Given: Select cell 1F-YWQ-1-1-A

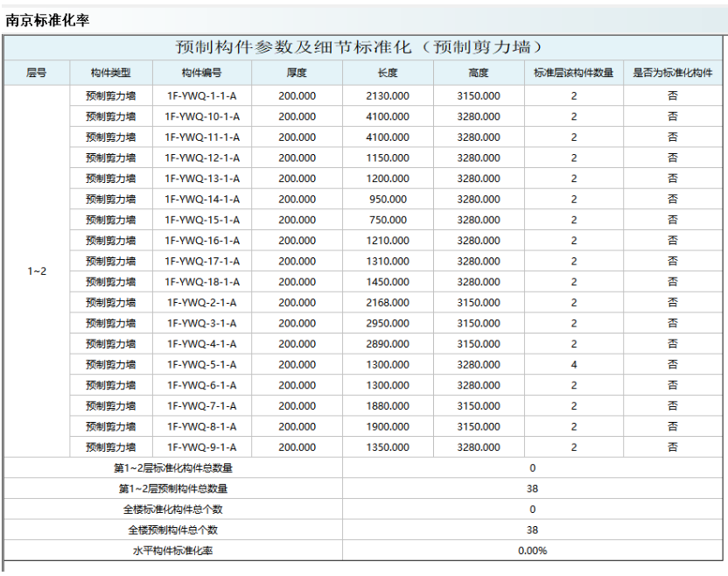Looking at the screenshot, I should 202,95.
